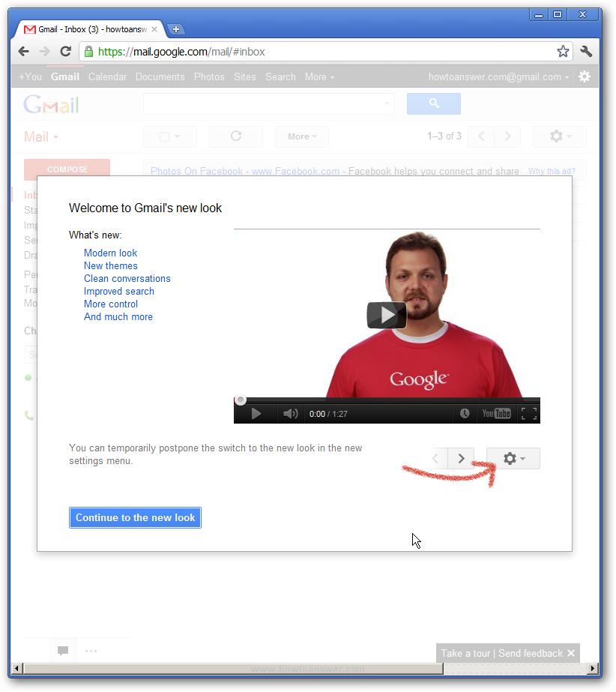Expand the select checkbox dropdown arrow

pos(178,136)
